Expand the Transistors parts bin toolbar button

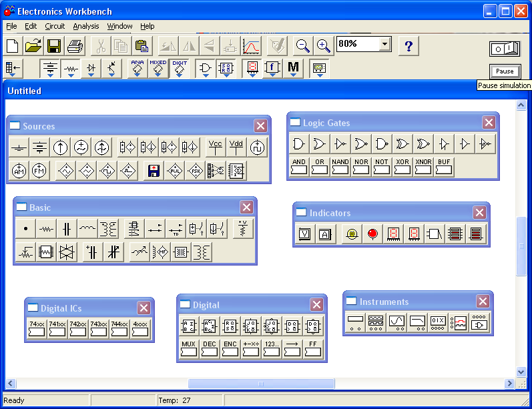(x=111, y=69)
